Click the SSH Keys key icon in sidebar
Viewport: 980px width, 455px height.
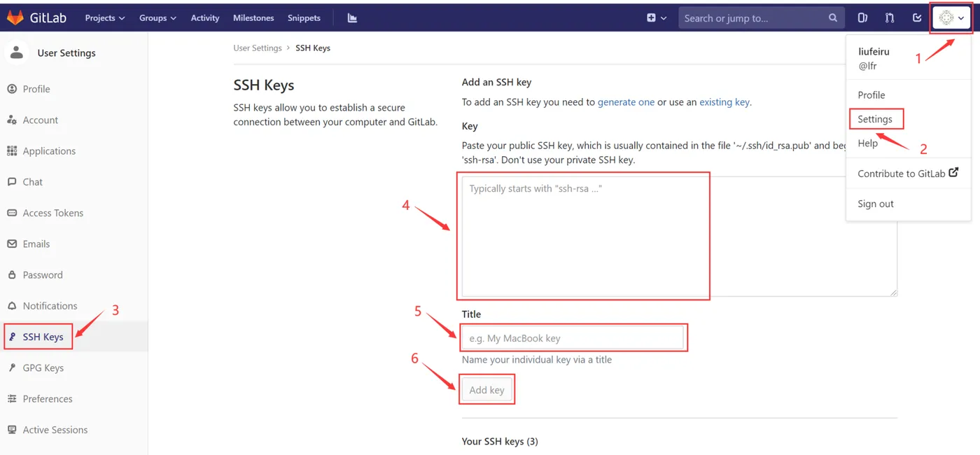click(x=12, y=337)
